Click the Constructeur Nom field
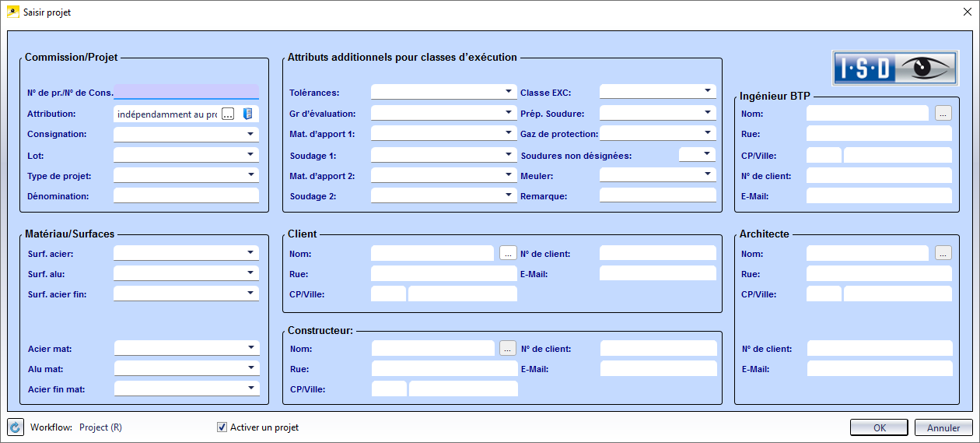This screenshot has width=980, height=443. tap(432, 348)
